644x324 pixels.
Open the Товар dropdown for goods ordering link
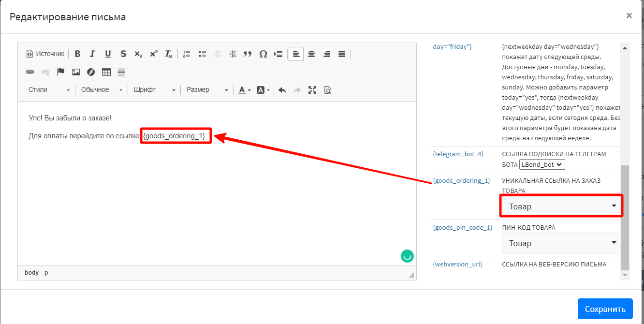point(561,206)
